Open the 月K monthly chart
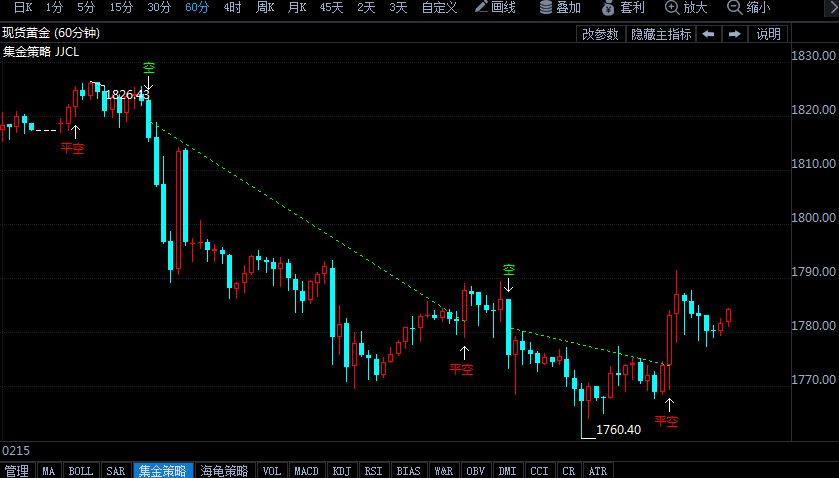 click(297, 7)
